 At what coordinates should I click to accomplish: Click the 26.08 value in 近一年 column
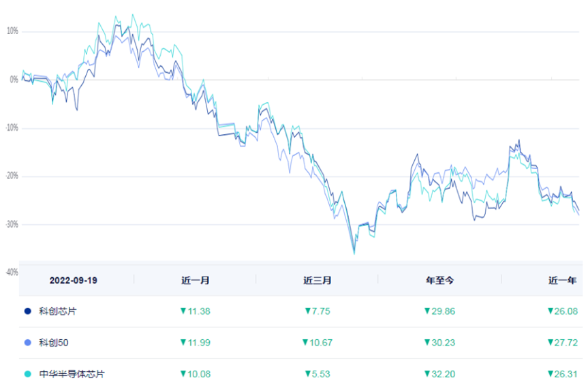tap(566, 311)
